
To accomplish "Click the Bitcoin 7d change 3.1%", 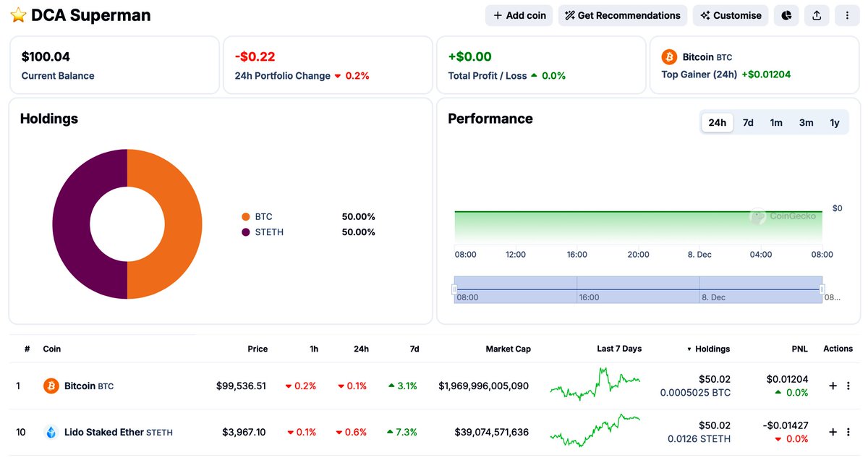I will (402, 386).
